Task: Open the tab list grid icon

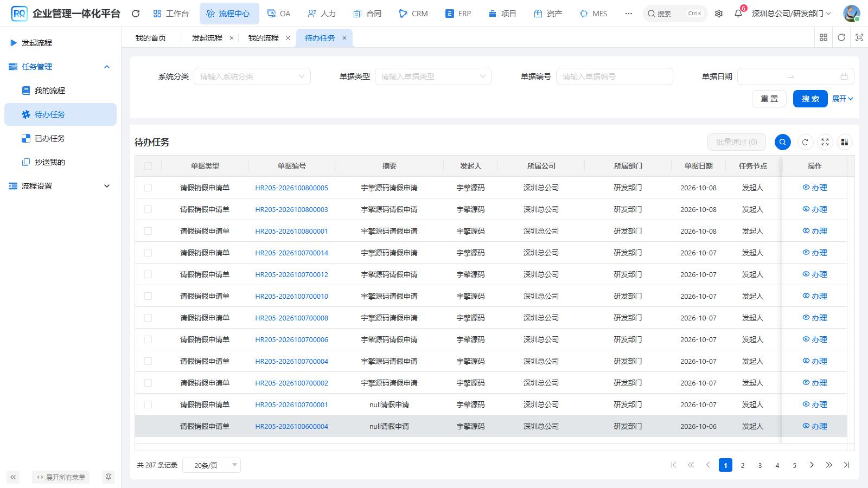Action: point(824,37)
